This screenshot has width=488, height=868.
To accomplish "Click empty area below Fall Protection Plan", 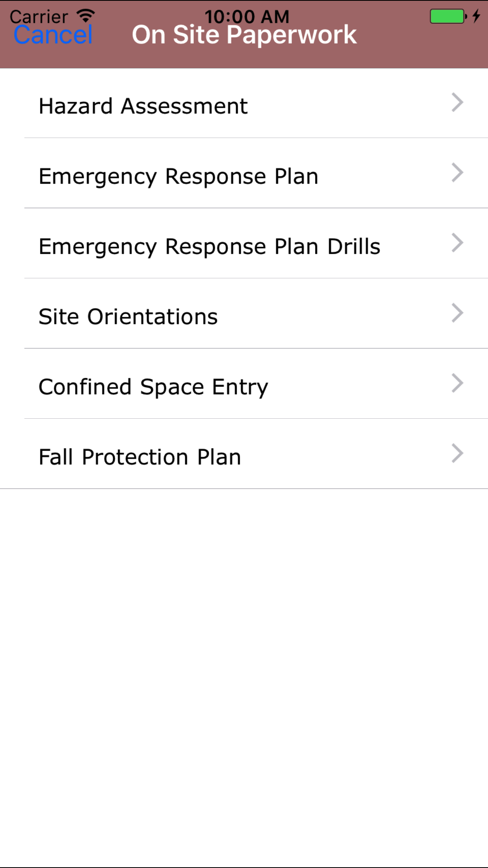I will click(x=244, y=668).
